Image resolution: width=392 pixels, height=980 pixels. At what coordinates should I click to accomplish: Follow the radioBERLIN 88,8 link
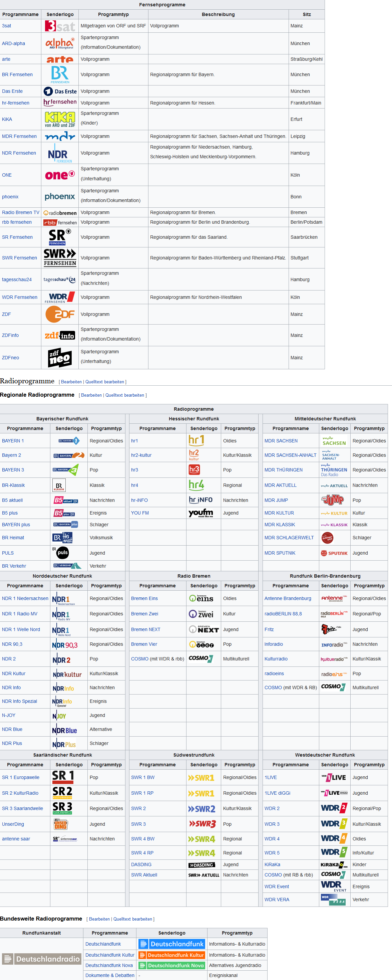(x=283, y=614)
